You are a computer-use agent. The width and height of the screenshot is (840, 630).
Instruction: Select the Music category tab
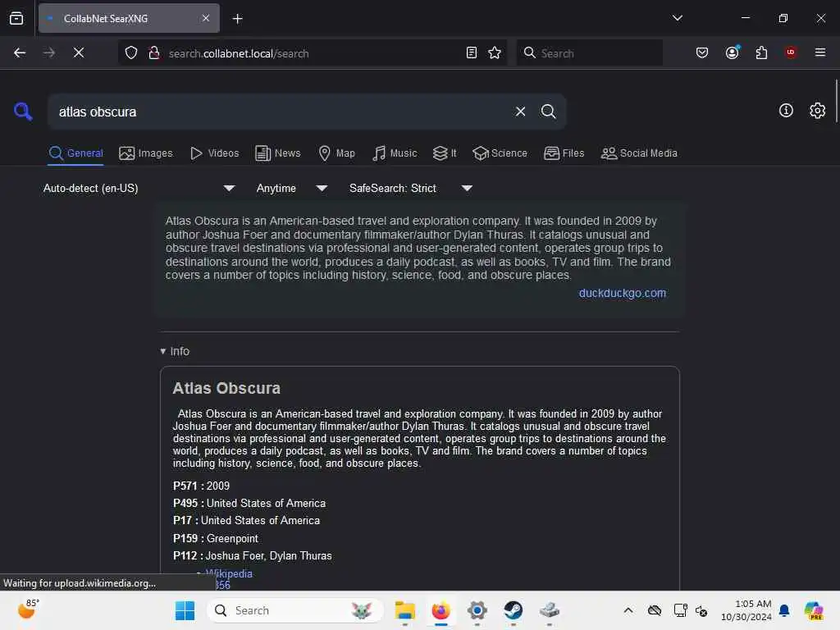tap(395, 153)
